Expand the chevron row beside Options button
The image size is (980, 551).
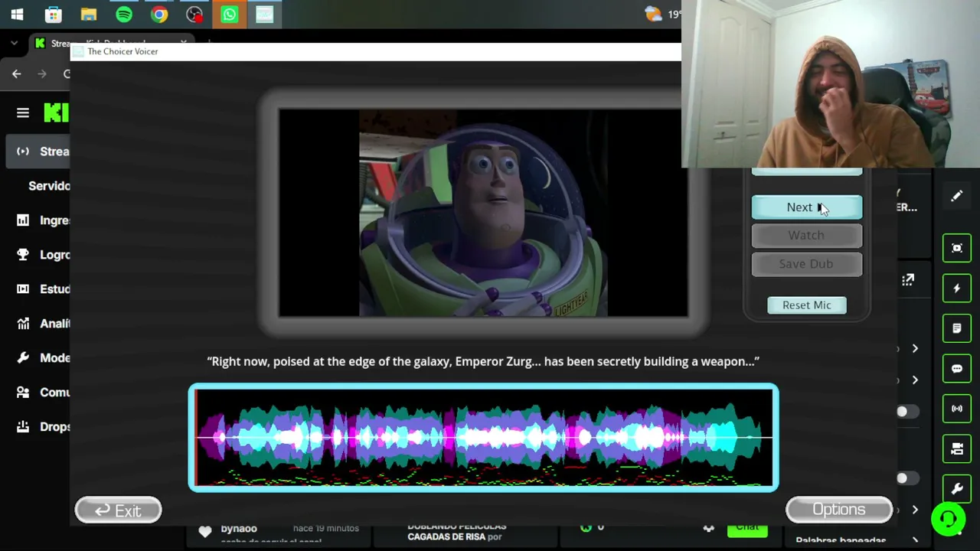click(x=915, y=510)
